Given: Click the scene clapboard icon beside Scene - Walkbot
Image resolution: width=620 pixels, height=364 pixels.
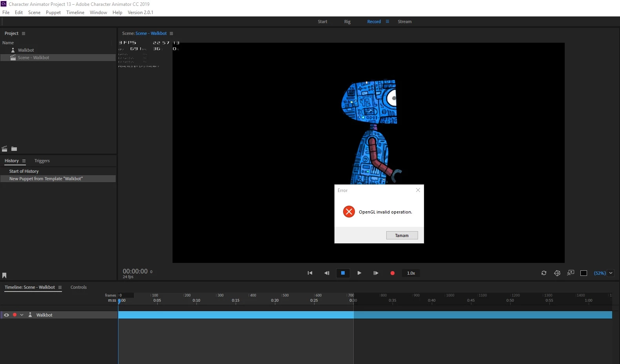Looking at the screenshot, I should [x=13, y=58].
